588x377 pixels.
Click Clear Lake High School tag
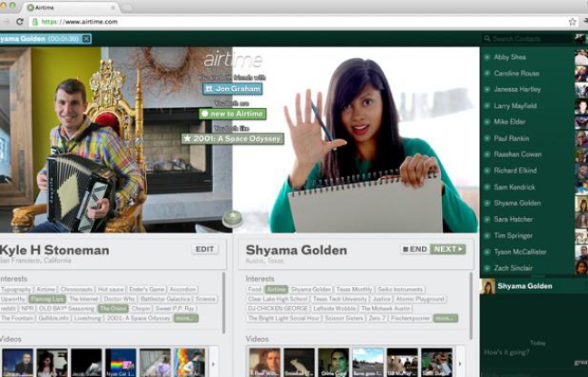click(278, 299)
